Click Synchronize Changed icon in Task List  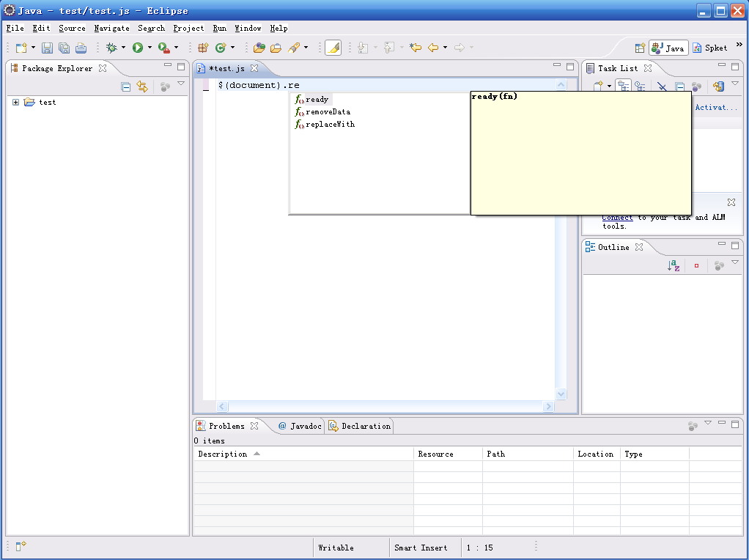coord(717,86)
